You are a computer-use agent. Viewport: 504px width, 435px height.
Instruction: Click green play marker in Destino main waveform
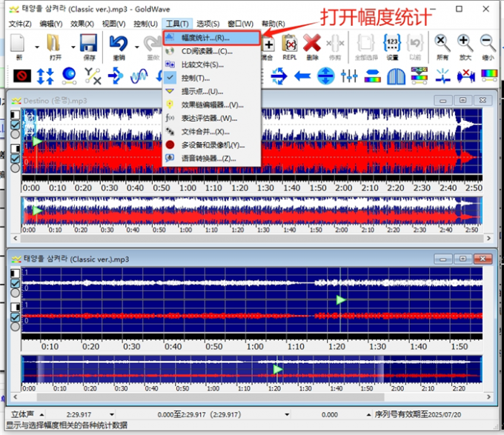pos(38,142)
